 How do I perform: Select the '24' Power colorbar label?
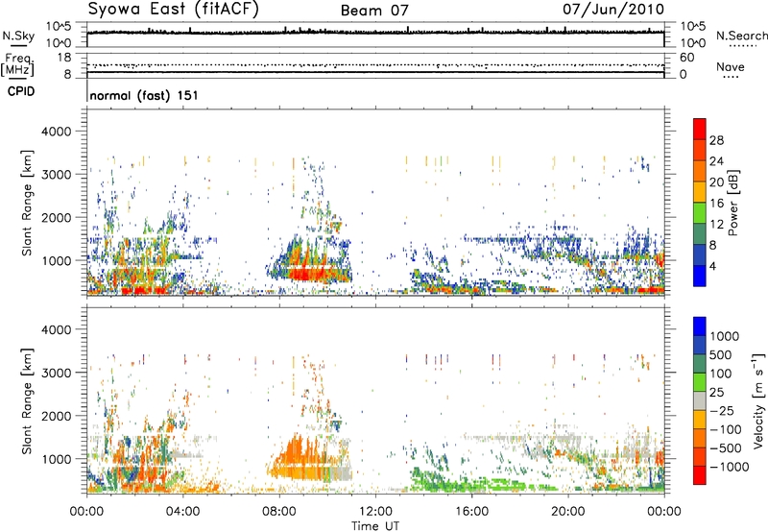(x=716, y=161)
